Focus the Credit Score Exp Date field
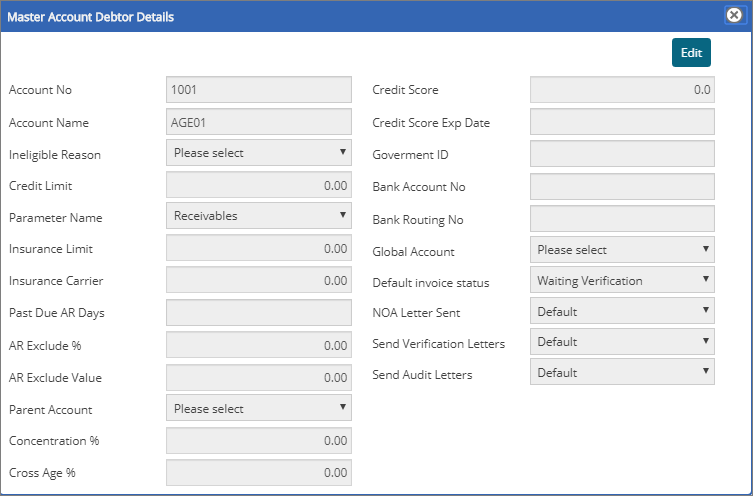 click(x=622, y=122)
